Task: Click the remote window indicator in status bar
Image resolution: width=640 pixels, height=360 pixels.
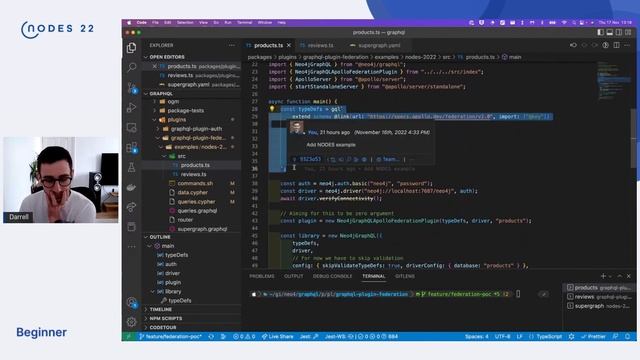Action: tap(129, 337)
